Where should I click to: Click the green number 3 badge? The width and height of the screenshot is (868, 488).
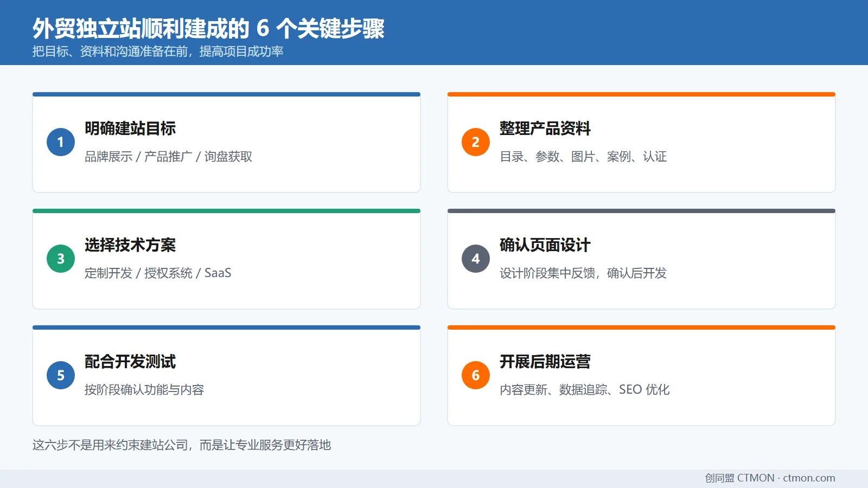pos(61,259)
